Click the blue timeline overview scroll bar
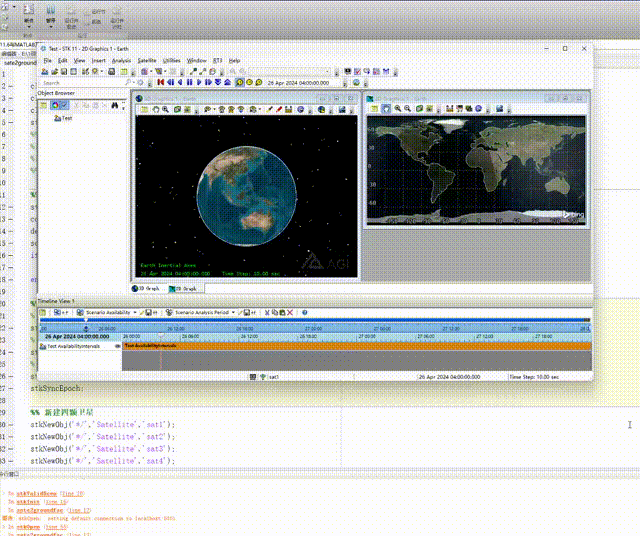Screen dimensions: 640x536 [315, 320]
